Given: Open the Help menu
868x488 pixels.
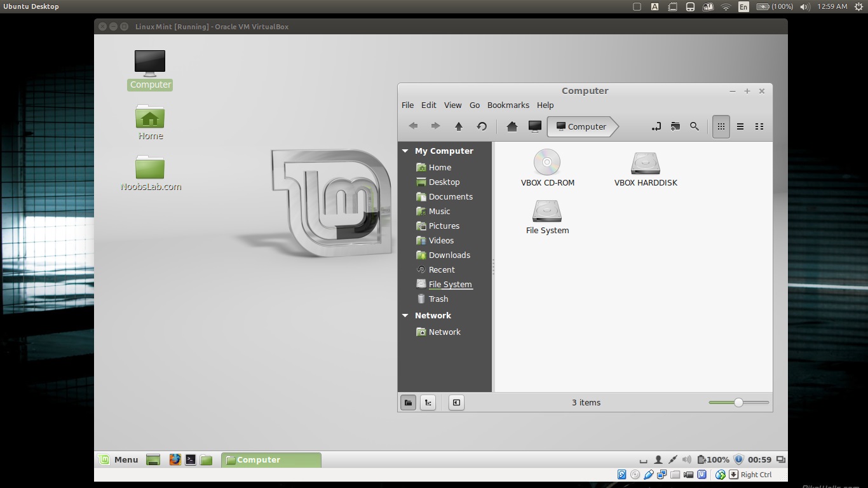Looking at the screenshot, I should pos(545,105).
